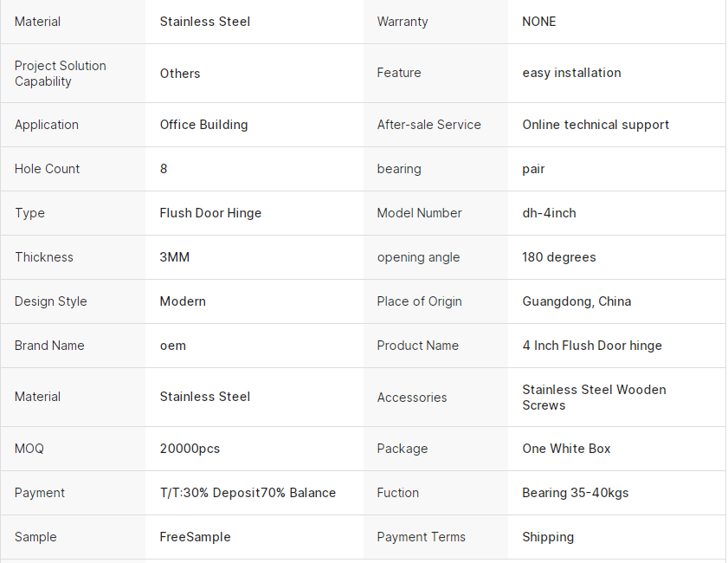Click the 'One White Box' package value

coord(566,449)
